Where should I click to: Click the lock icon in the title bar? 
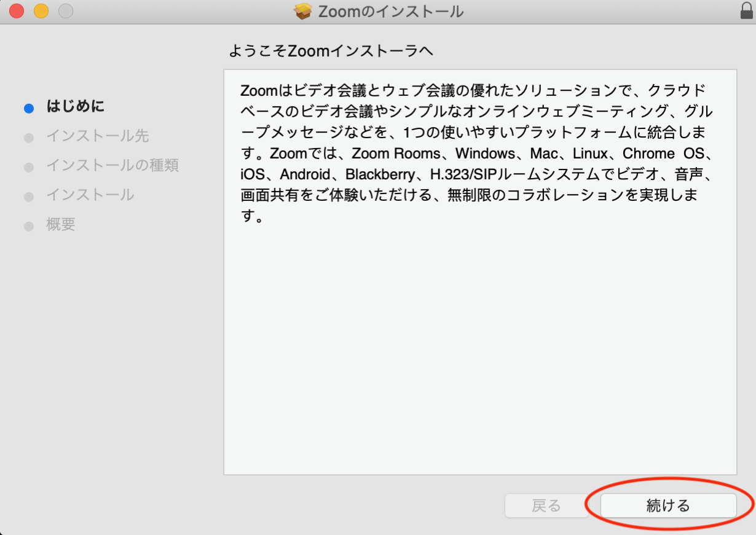tap(746, 10)
